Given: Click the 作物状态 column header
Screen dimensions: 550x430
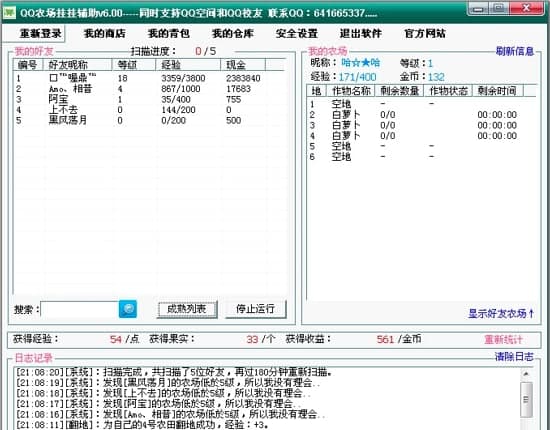Looking at the screenshot, I should point(448,91).
